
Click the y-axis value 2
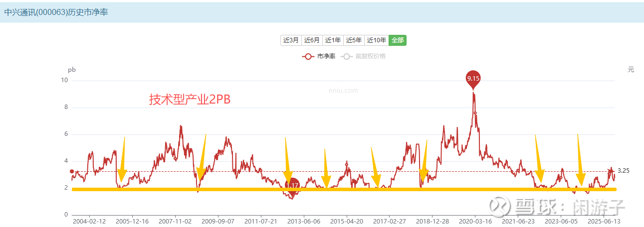click(66, 188)
